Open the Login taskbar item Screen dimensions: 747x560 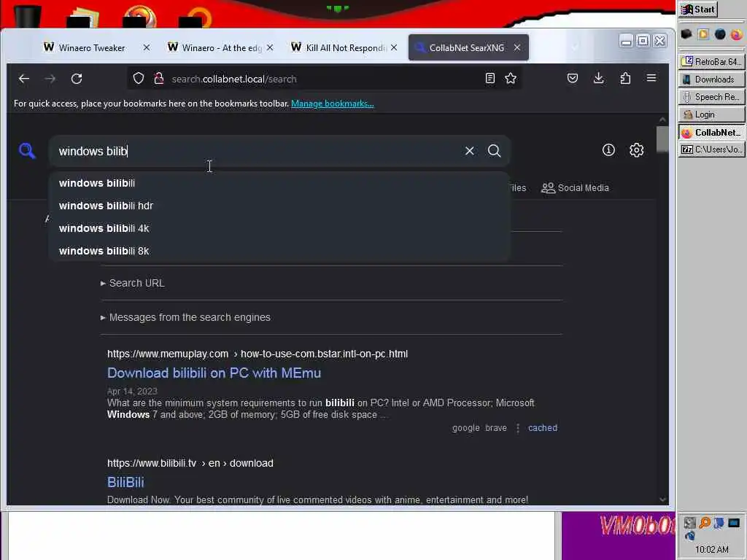tap(711, 114)
